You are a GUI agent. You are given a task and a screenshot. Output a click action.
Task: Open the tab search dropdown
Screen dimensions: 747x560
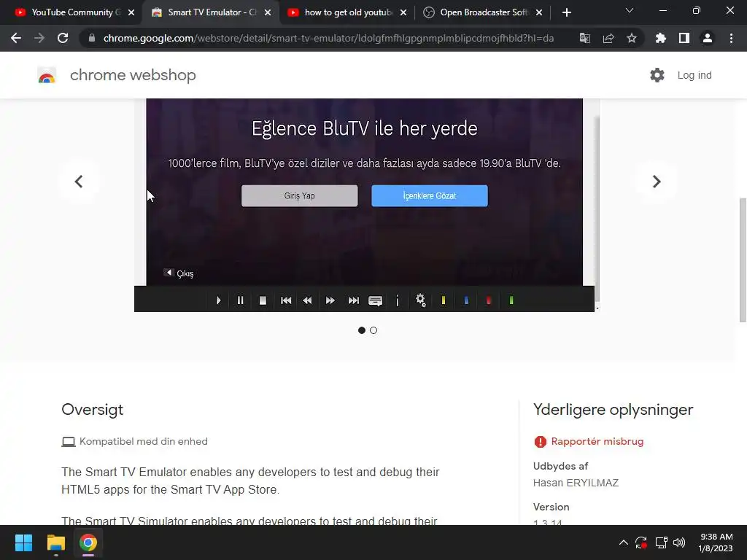coord(629,10)
